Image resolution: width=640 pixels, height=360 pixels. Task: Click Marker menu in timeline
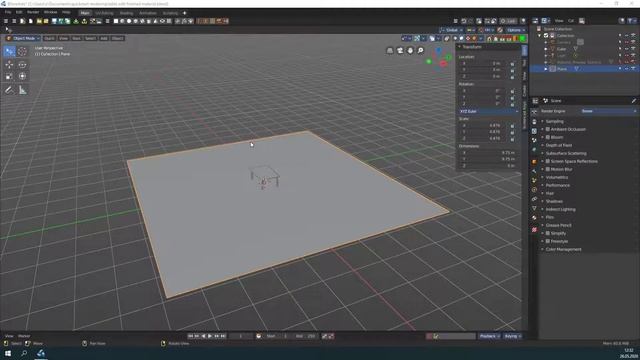pyautogui.click(x=24, y=336)
